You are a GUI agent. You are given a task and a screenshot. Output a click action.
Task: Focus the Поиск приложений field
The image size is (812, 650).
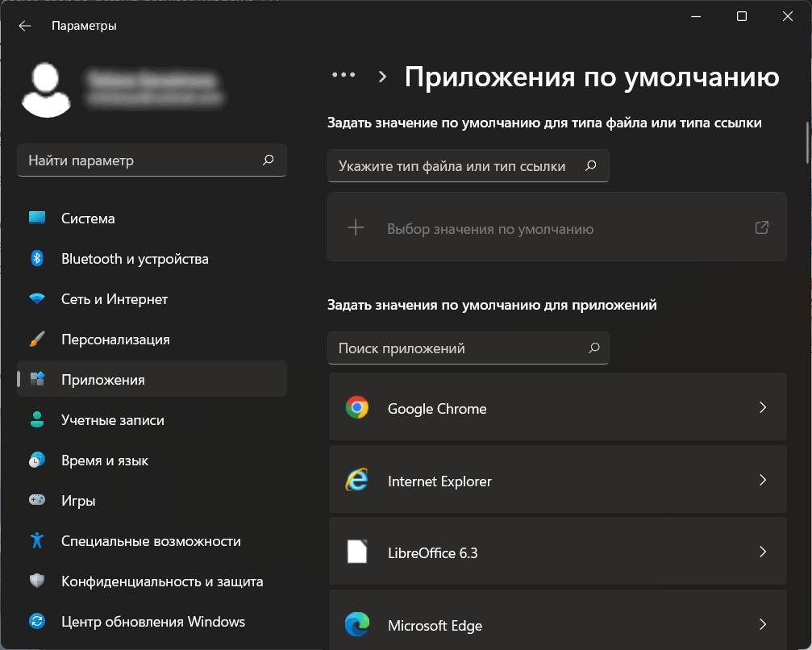468,348
